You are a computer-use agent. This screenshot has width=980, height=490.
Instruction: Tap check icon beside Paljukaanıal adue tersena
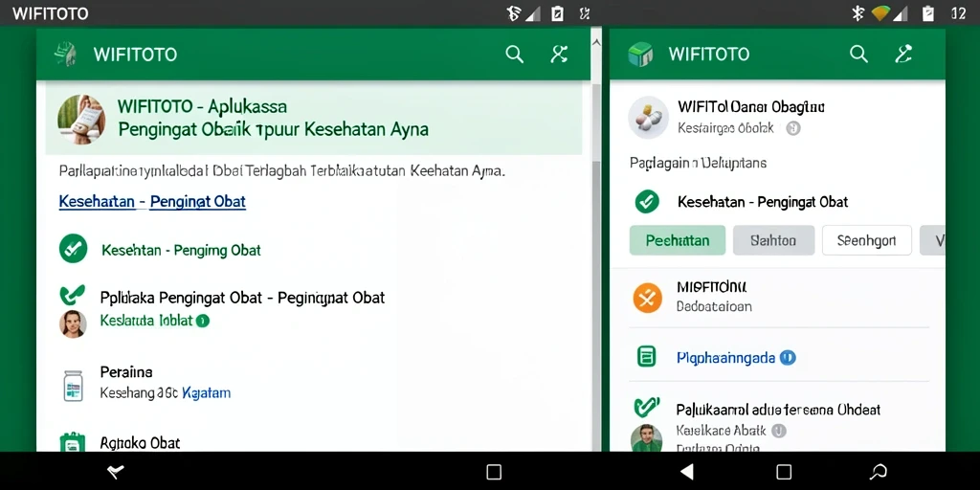coord(646,408)
